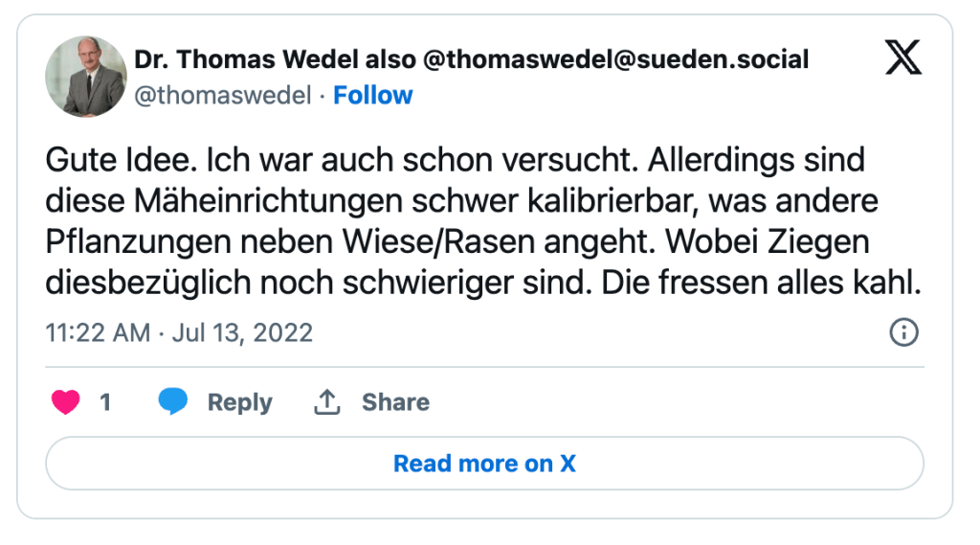980x545 pixels.
Task: Click the blue reply speech bubble icon
Action: (173, 402)
